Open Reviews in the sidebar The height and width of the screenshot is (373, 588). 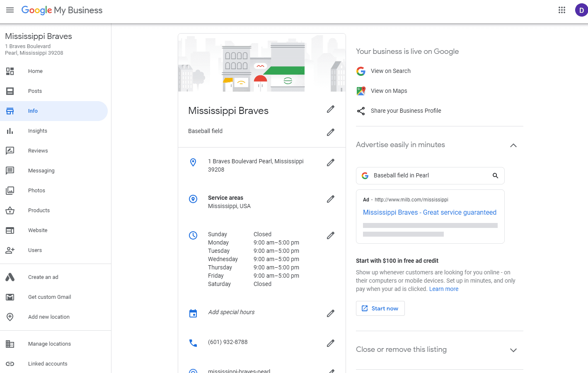coord(54,151)
